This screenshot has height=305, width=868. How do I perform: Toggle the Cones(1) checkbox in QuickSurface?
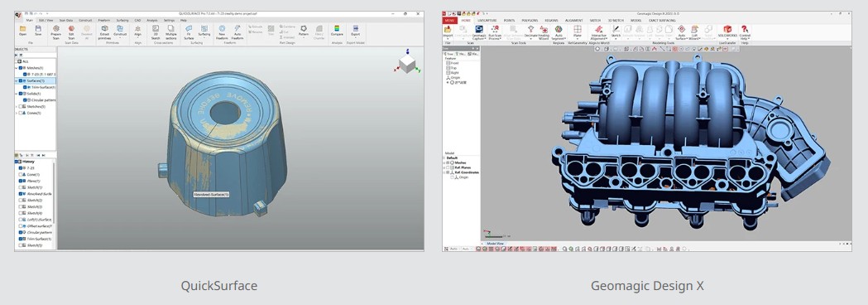pos(21,113)
